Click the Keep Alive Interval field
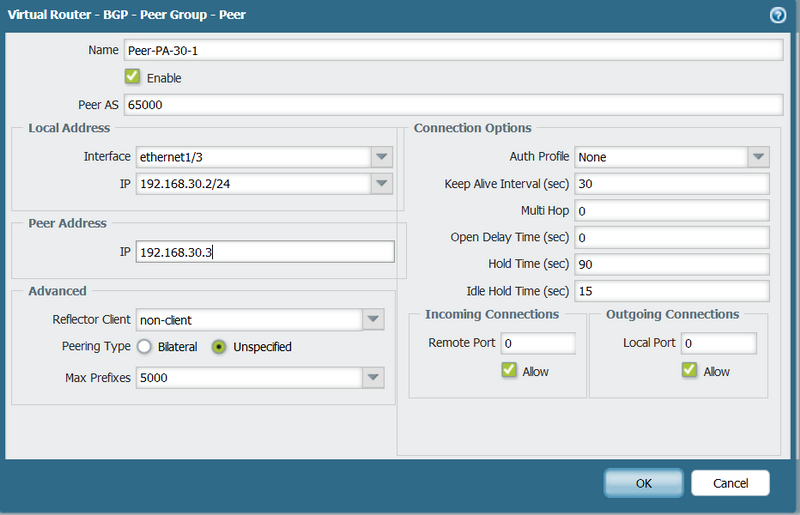Image resolution: width=800 pixels, height=515 pixels. (x=671, y=184)
